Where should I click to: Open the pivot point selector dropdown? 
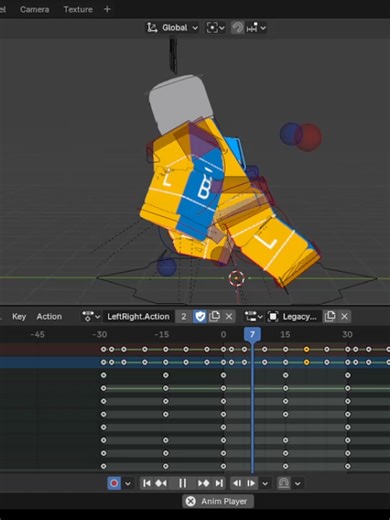pyautogui.click(x=215, y=28)
